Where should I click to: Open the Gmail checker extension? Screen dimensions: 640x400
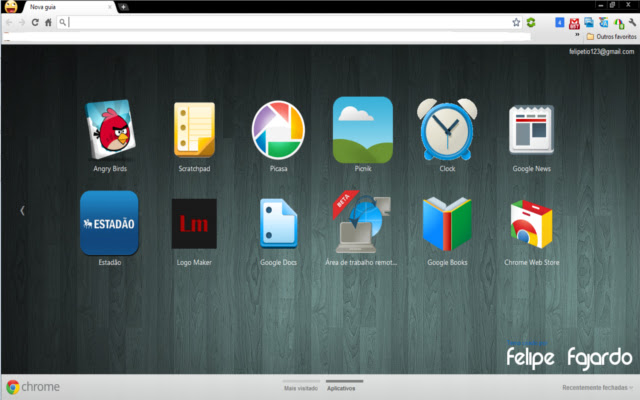tap(574, 23)
